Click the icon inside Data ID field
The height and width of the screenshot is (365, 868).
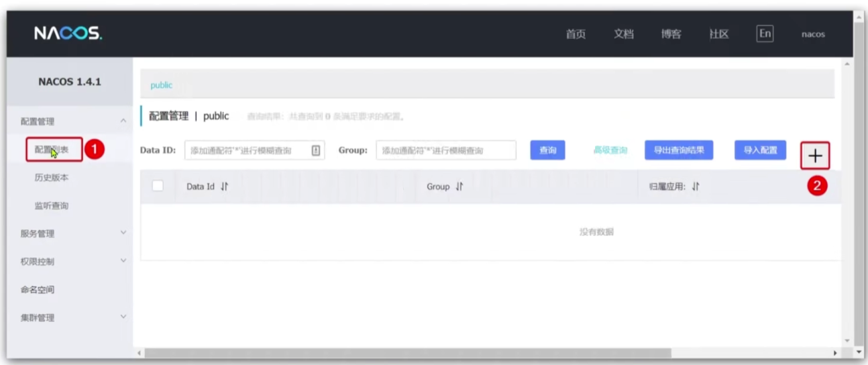coord(316,150)
